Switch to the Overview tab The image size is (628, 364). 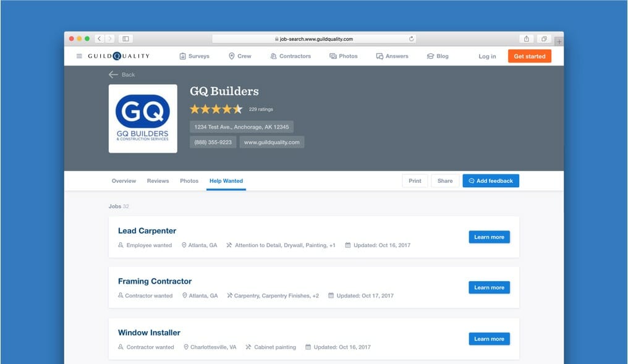click(124, 181)
